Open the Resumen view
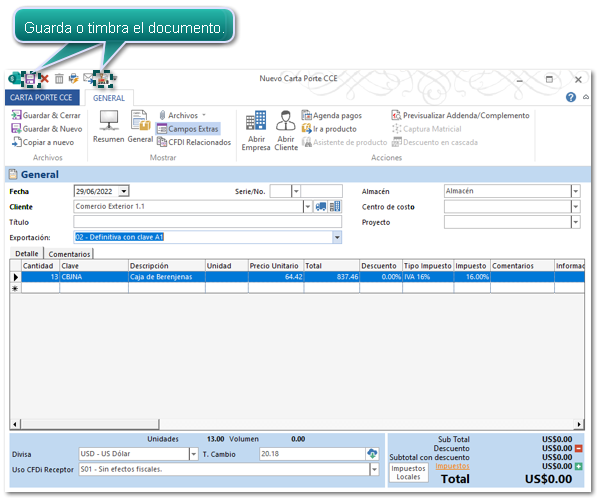 (x=108, y=125)
